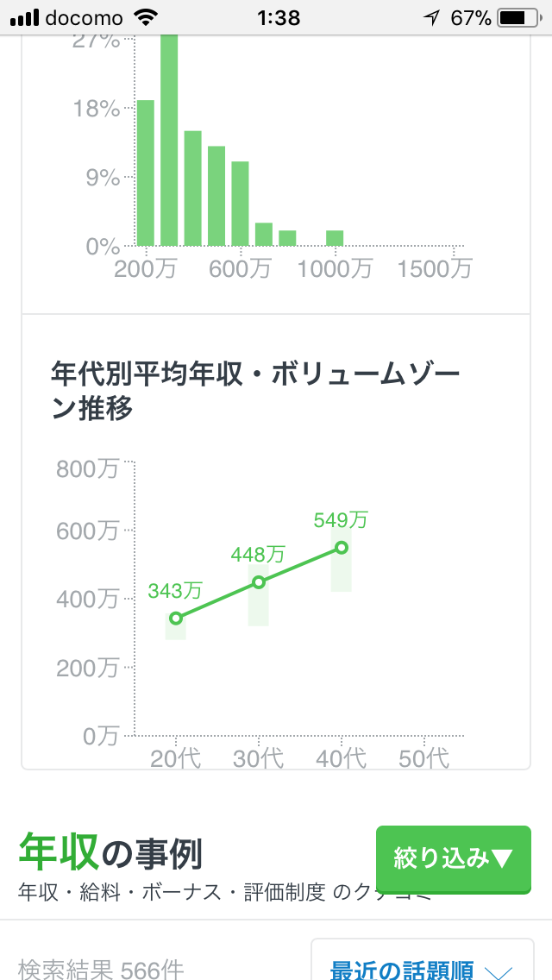Tap the 50代 axis label

[x=423, y=758]
